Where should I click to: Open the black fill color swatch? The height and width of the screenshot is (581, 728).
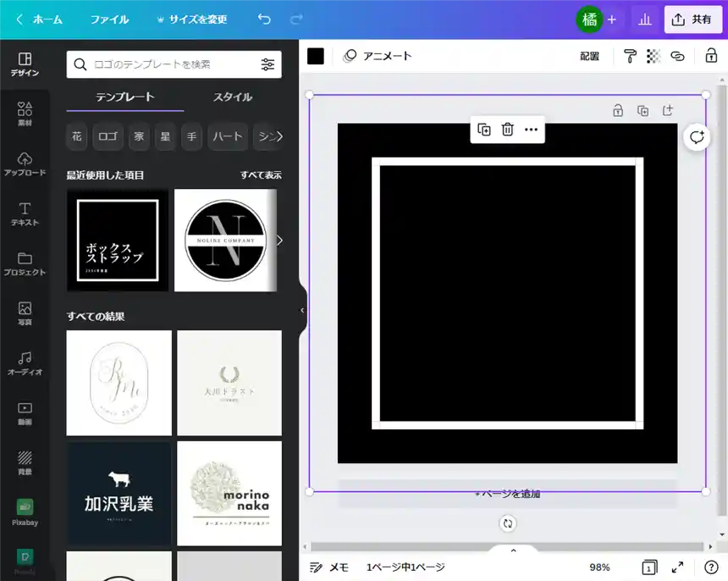point(316,56)
